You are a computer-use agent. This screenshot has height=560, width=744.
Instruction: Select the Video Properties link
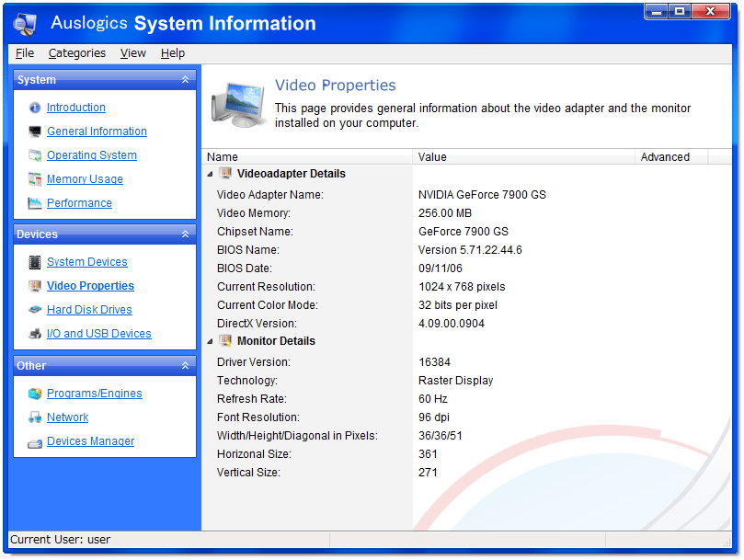(90, 286)
